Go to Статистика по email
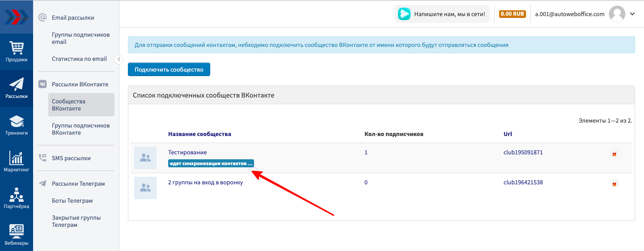644x251 pixels. 79,59
